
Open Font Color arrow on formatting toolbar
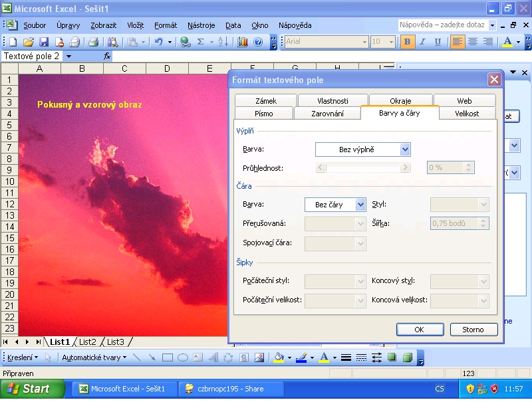coord(518,42)
